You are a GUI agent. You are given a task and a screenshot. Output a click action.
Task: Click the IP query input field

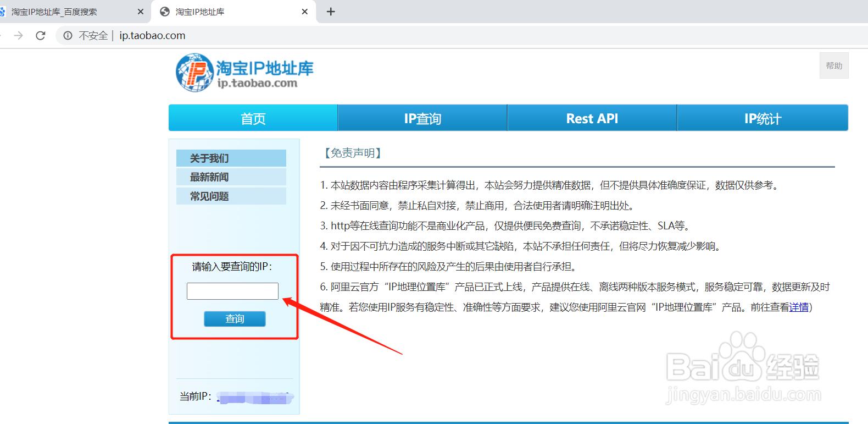coord(232,291)
